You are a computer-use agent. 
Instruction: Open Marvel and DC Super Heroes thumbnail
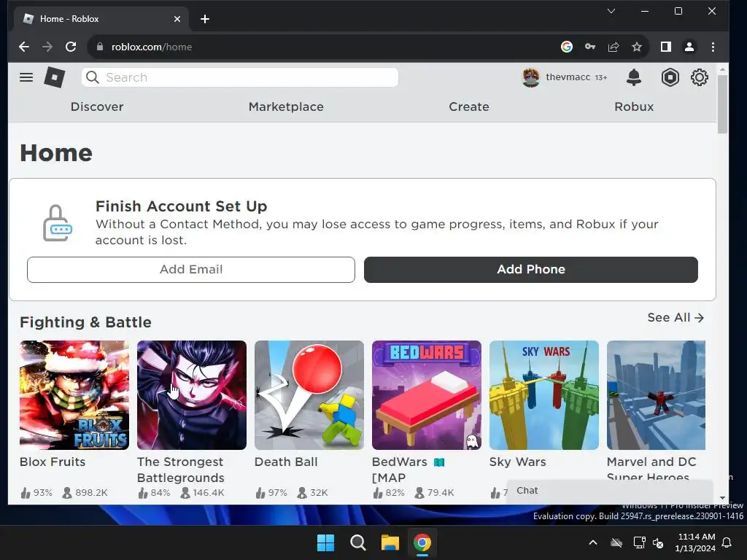656,394
